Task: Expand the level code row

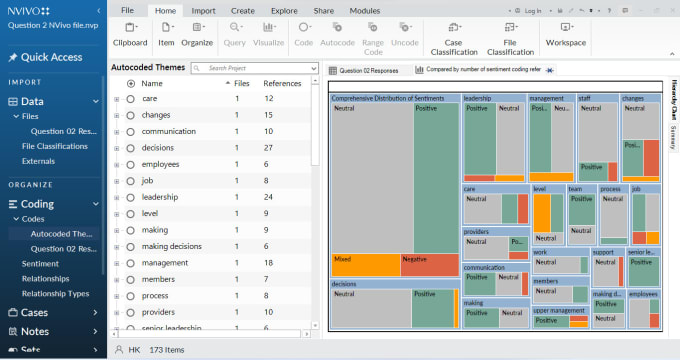Action: pyautogui.click(x=117, y=214)
